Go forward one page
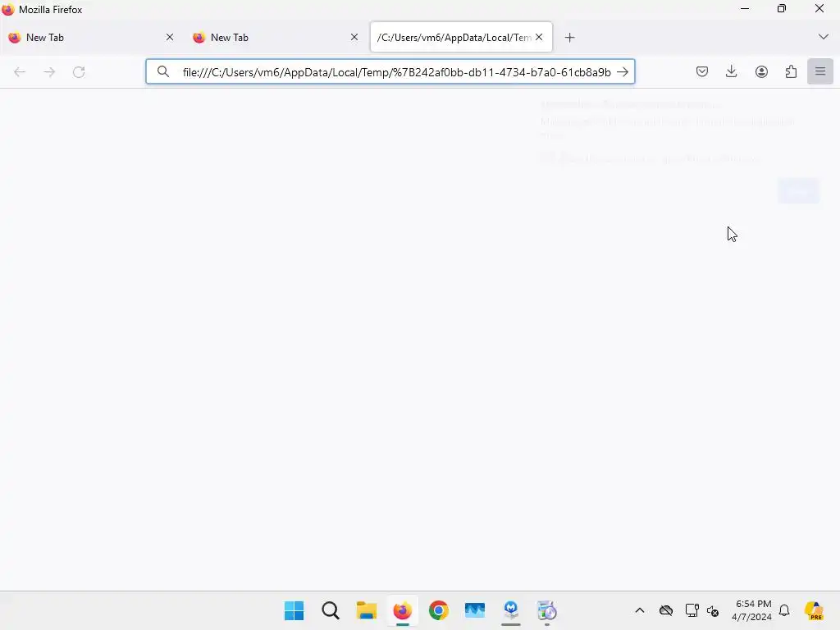The width and height of the screenshot is (840, 630). click(x=49, y=72)
